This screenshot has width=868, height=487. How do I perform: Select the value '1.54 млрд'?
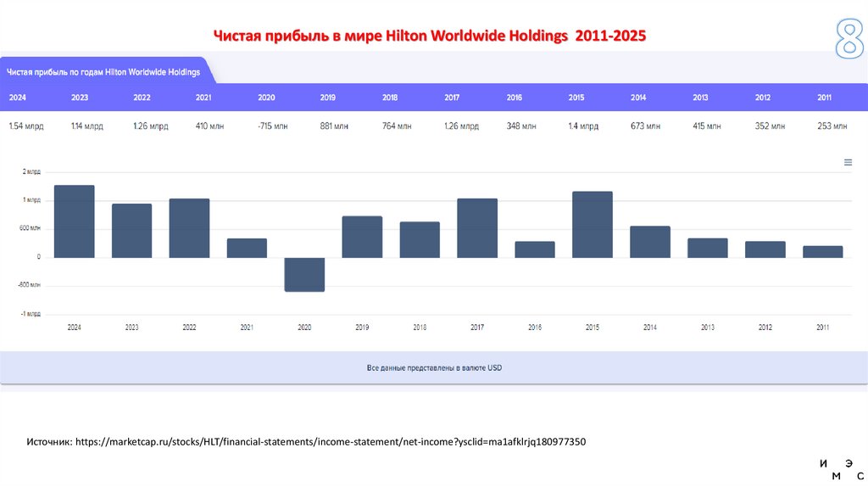coord(26,126)
